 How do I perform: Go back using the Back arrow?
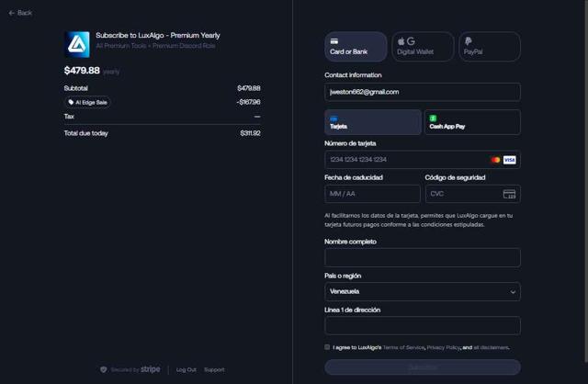tap(20, 13)
